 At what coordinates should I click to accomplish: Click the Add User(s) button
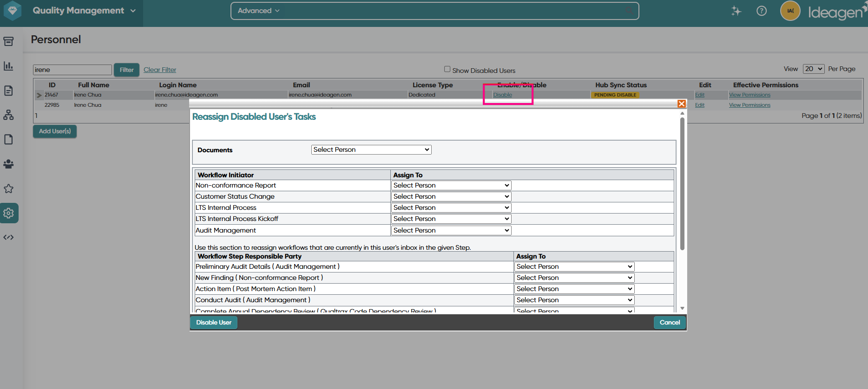[x=55, y=131]
